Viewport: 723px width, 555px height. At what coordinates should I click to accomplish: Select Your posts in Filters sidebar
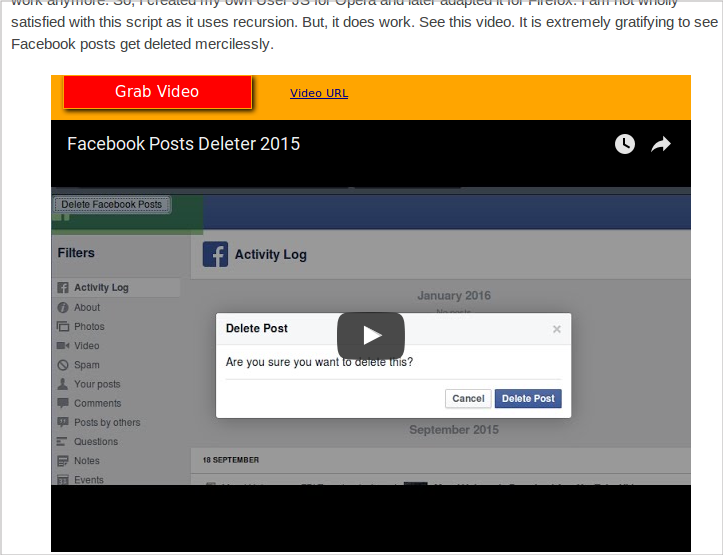97,384
